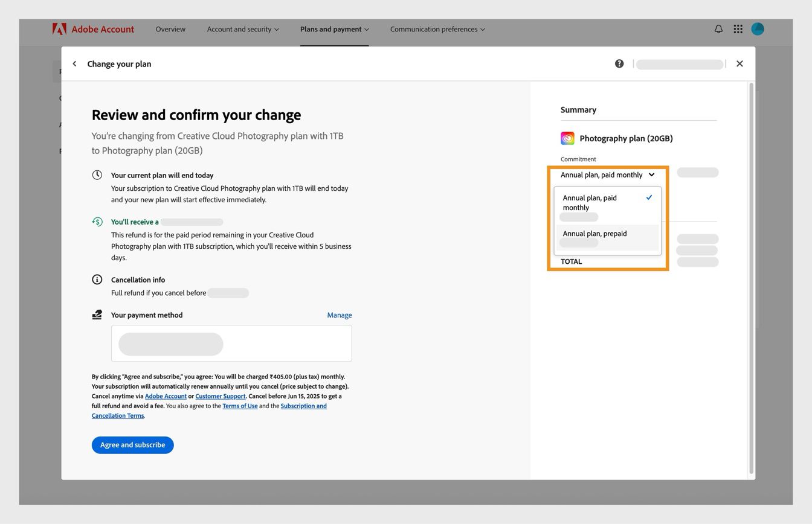Click Photography plan (20GB) summary title
Image resolution: width=812 pixels, height=524 pixels.
[626, 138]
